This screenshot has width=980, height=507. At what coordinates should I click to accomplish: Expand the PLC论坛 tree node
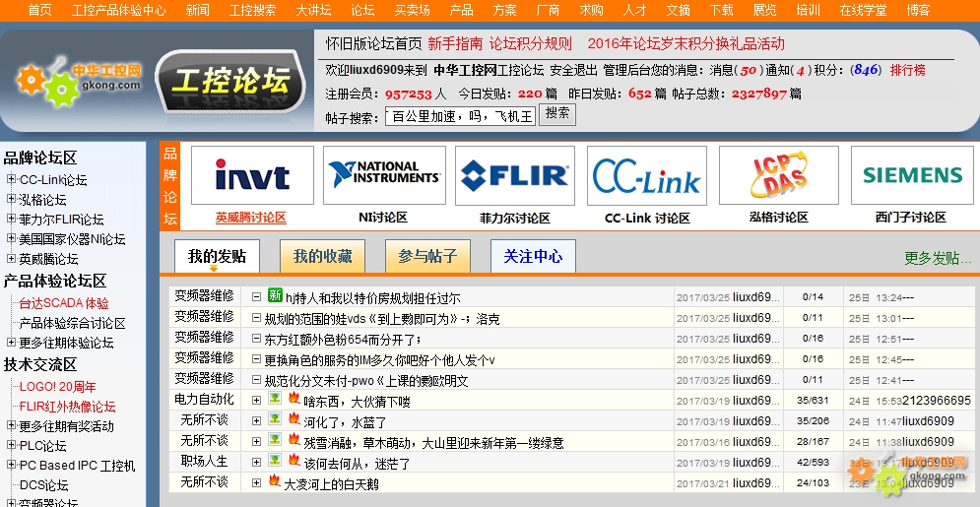pyautogui.click(x=11, y=445)
